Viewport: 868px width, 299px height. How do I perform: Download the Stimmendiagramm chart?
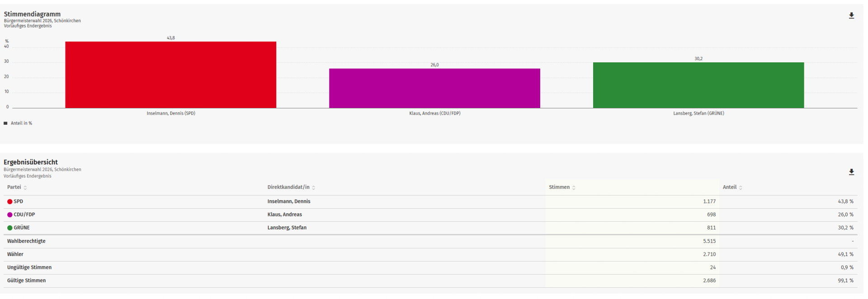pos(851,16)
